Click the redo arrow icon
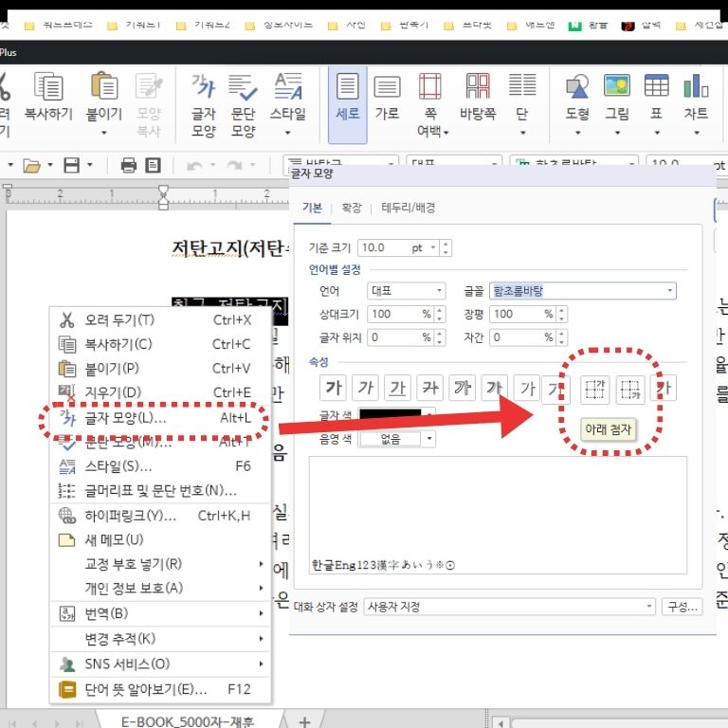This screenshot has height=728, width=728. [235, 165]
